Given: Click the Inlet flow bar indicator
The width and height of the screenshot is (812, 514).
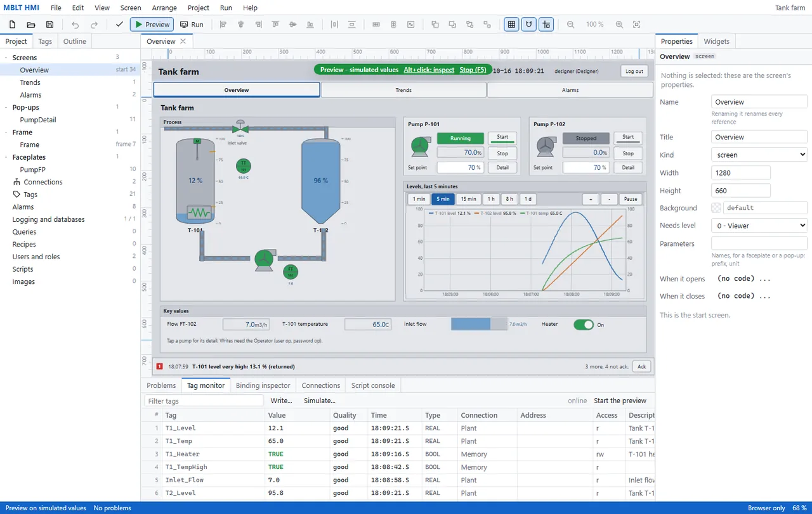Looking at the screenshot, I should (479, 324).
